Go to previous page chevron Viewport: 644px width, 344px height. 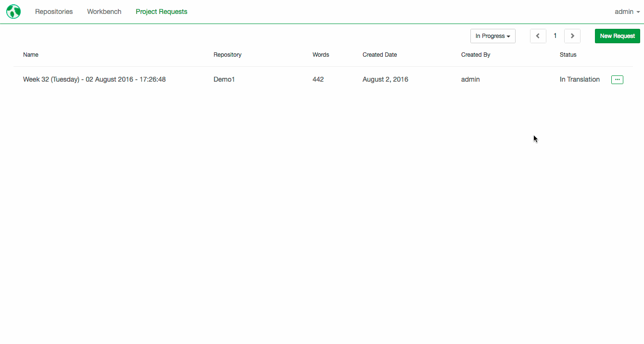point(538,36)
